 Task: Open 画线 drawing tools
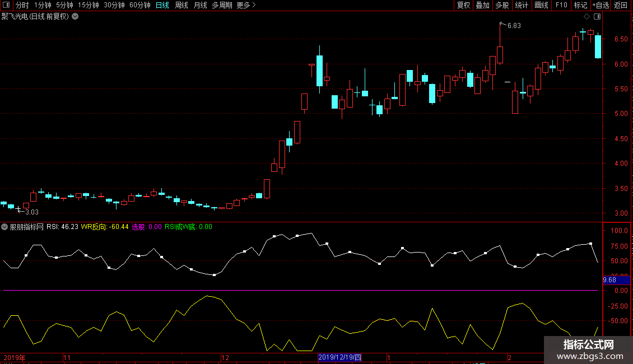click(541, 5)
